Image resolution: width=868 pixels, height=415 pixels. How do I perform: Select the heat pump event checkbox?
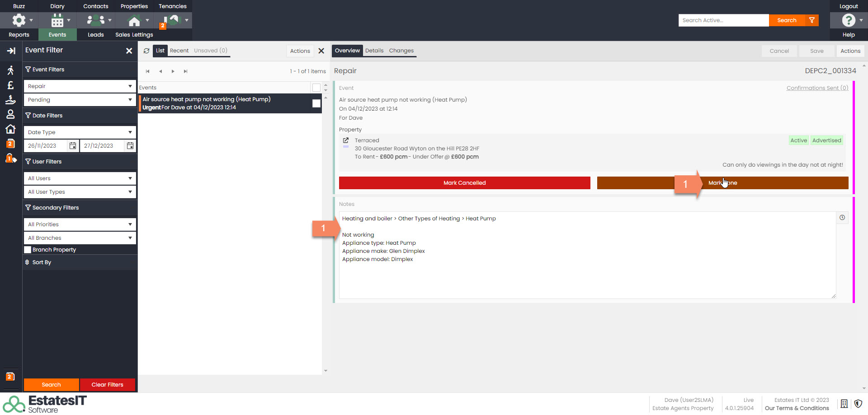[316, 103]
